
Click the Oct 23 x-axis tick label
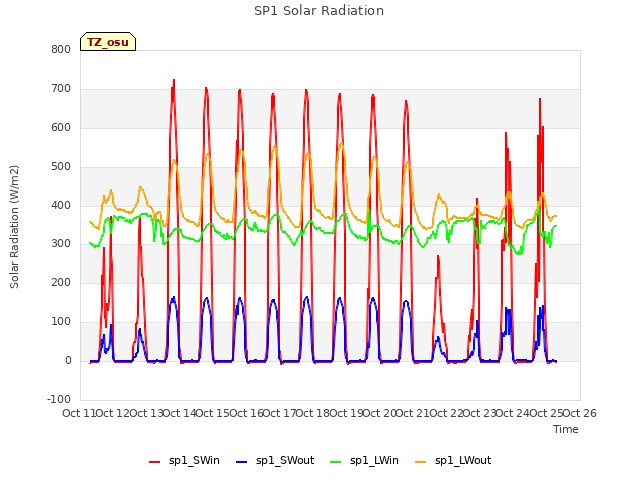(x=480, y=413)
